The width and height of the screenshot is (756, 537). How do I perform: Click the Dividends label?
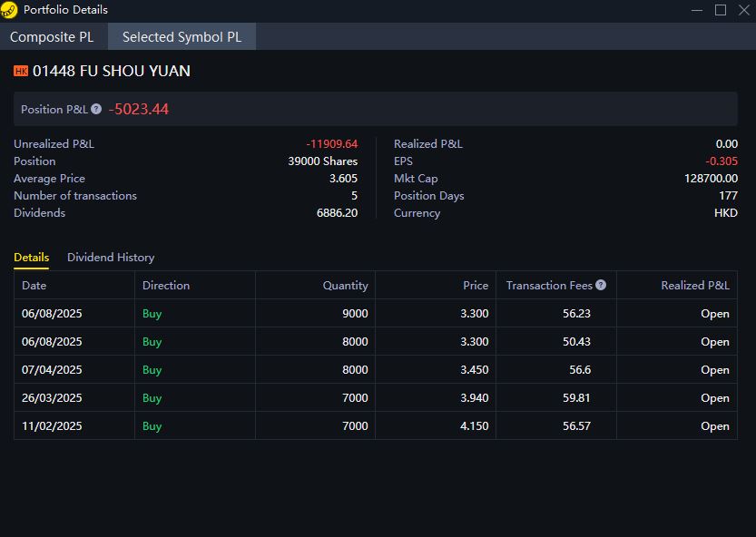40,213
